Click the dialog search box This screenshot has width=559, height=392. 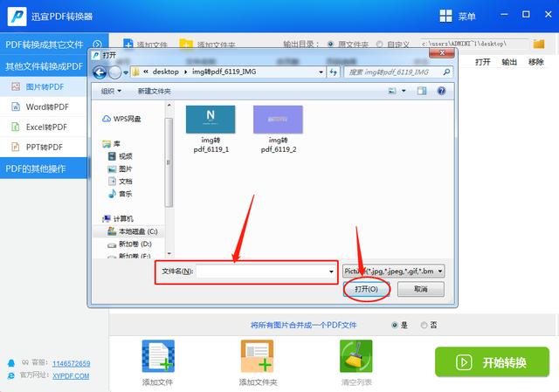pos(398,72)
